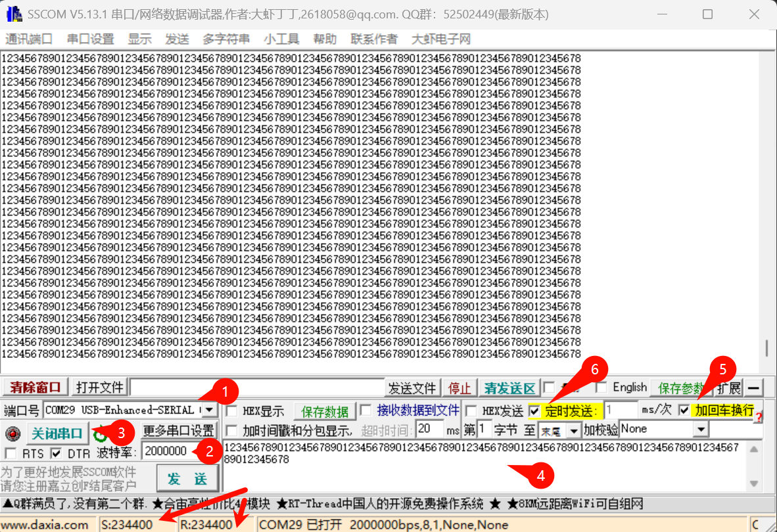Click the 清除窗口 clear window button
This screenshot has width=777, height=532.
coord(35,388)
